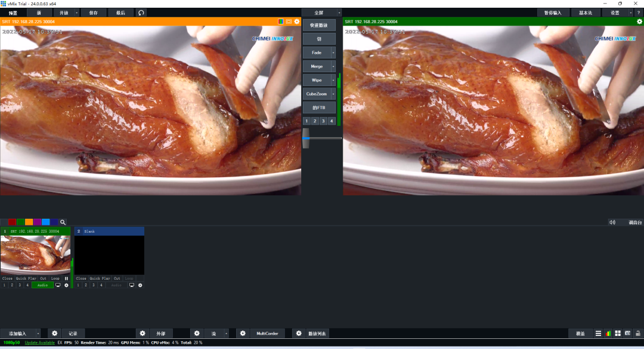Click the undo circular arrow icon
644x349 pixels.
pos(141,13)
